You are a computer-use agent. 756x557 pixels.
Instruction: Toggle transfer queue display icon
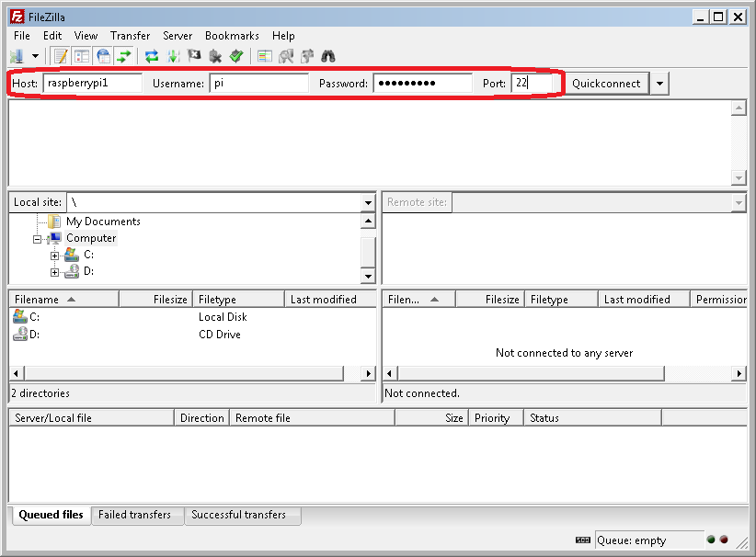124,56
